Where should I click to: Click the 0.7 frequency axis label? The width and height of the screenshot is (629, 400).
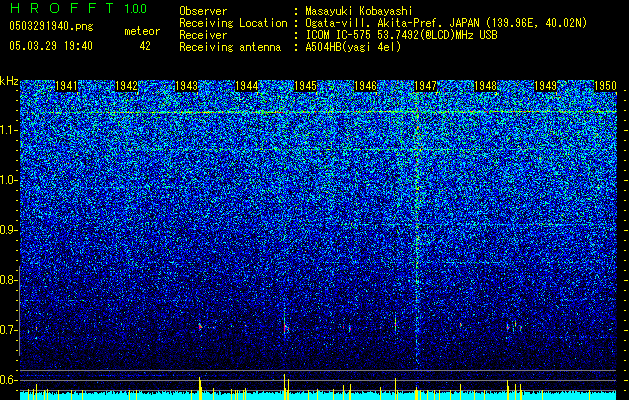coord(8,330)
